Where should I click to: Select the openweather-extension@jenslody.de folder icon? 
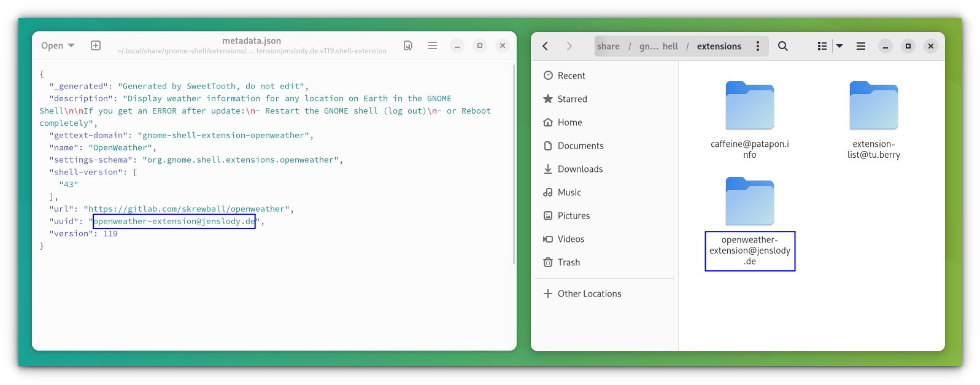[x=750, y=201]
